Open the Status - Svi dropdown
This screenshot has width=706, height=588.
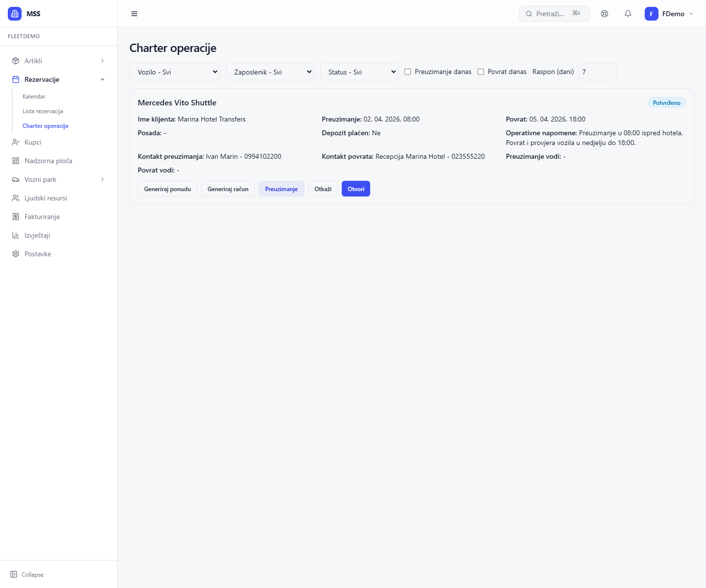pos(359,72)
